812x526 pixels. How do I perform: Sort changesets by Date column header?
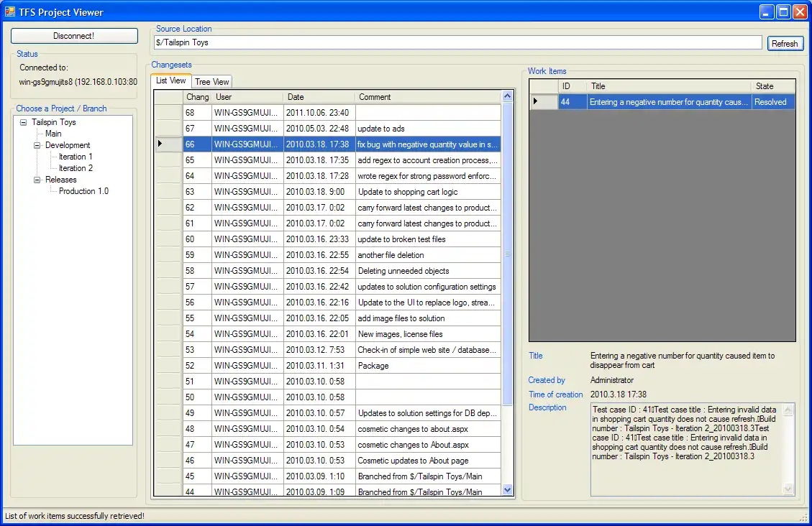[x=319, y=97]
